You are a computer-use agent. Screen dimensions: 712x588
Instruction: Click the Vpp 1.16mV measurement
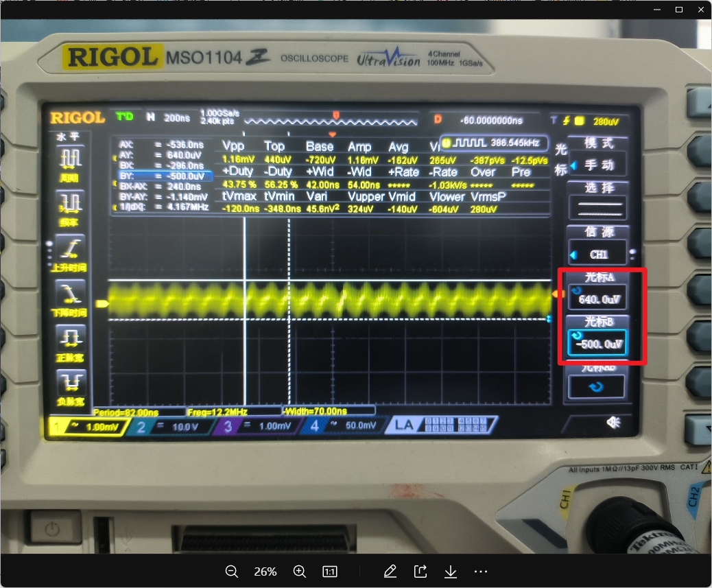tap(237, 152)
